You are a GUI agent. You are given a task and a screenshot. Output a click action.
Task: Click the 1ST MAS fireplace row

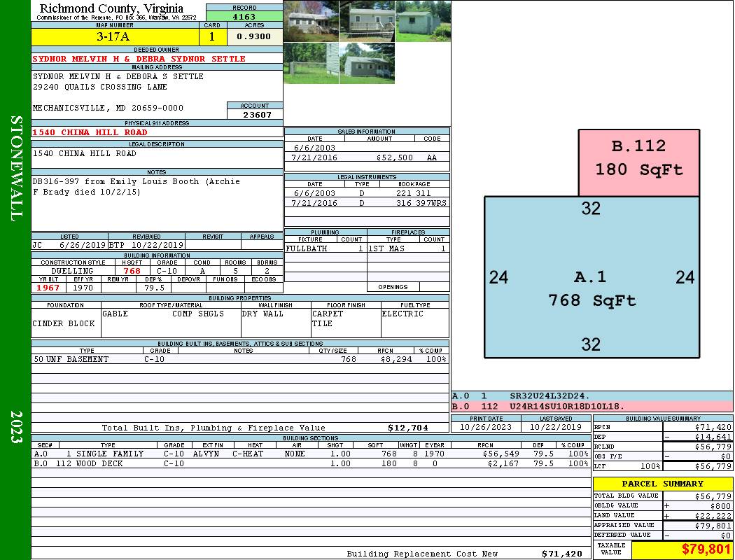click(x=408, y=248)
